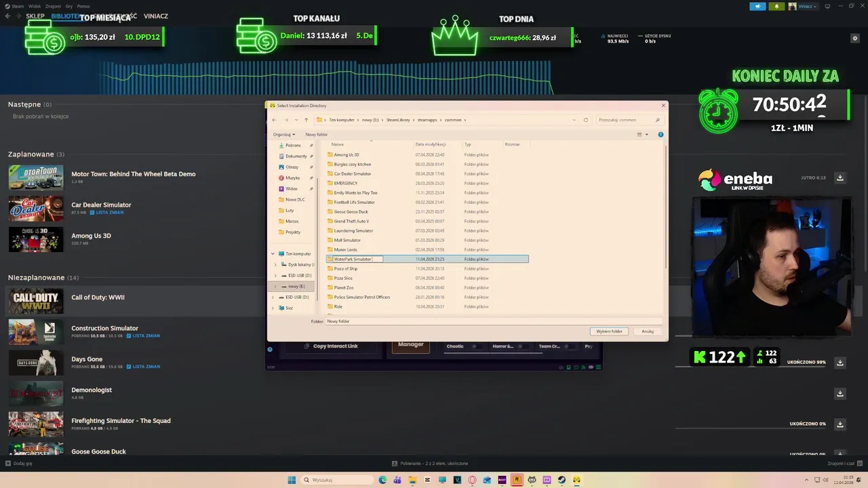Click the 'Nowy folder' toolbar button

317,134
